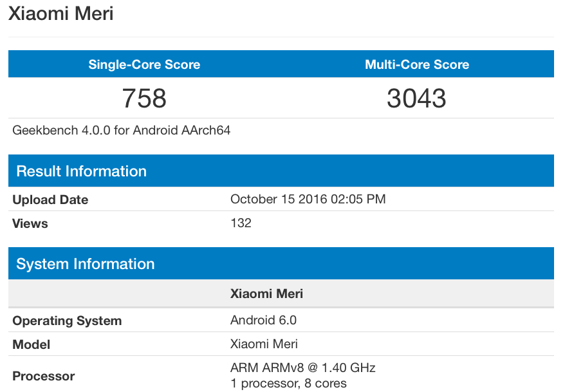The image size is (565, 392).
Task: Select the Single-Core Score header
Action: point(144,64)
